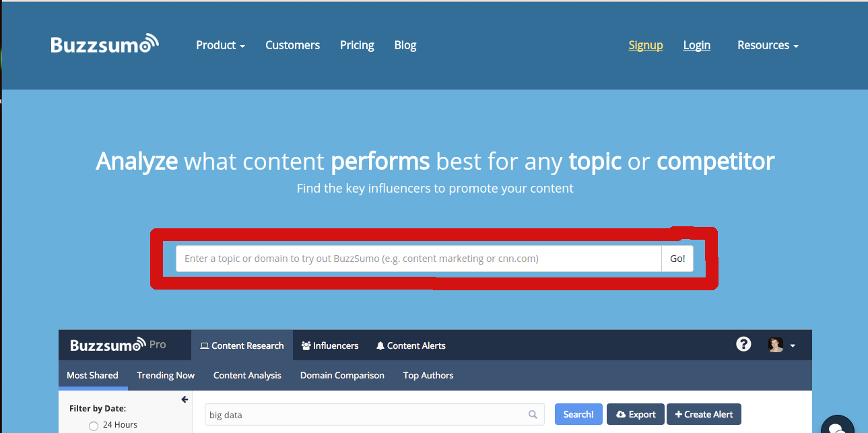Open Influencers section with people icon

330,345
